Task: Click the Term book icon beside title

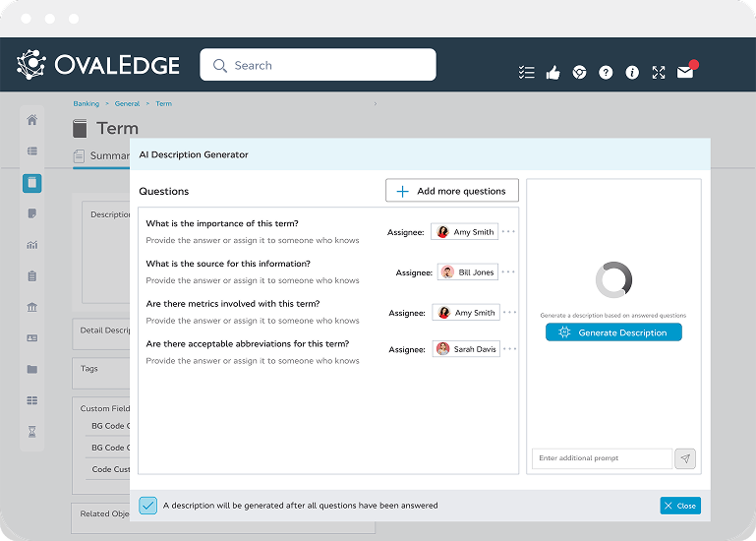Action: pyautogui.click(x=80, y=129)
